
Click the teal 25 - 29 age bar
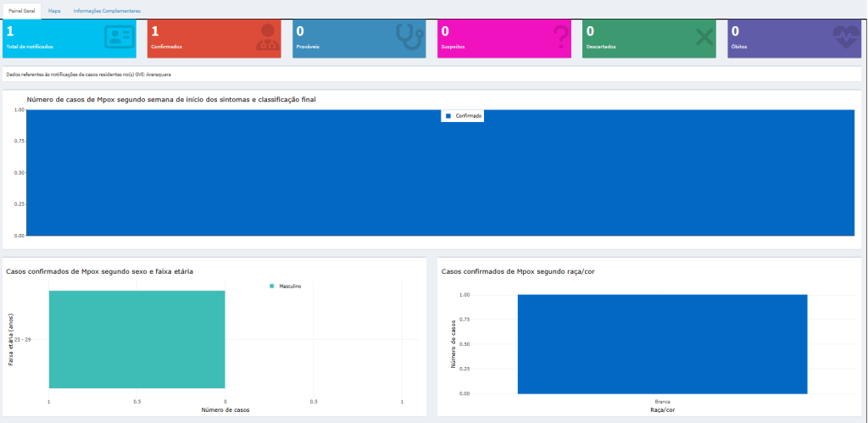coord(136,339)
